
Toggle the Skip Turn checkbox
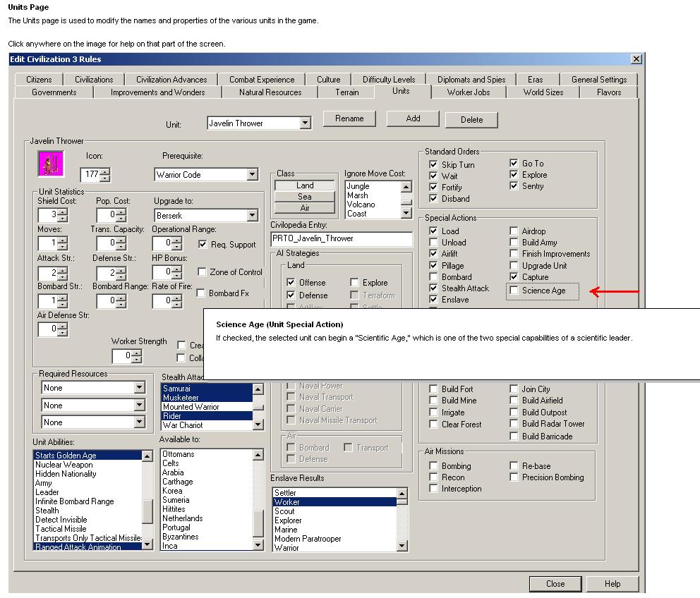click(433, 165)
